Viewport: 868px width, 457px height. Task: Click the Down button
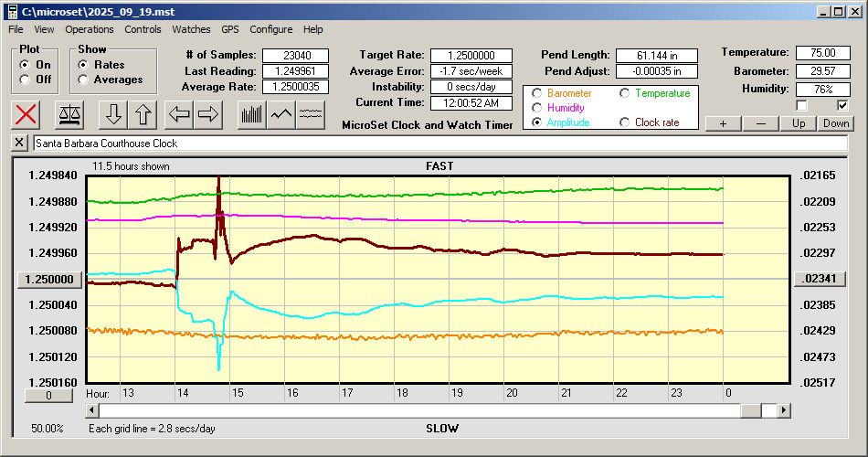tap(836, 123)
